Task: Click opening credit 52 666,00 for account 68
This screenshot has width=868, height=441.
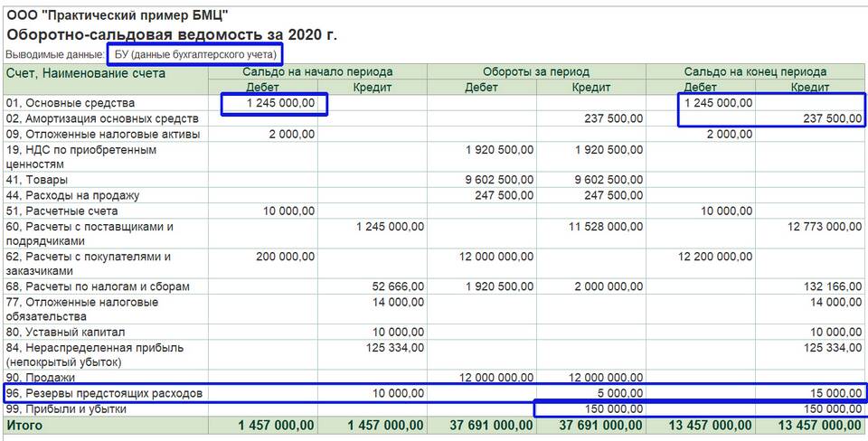Action: (398, 286)
